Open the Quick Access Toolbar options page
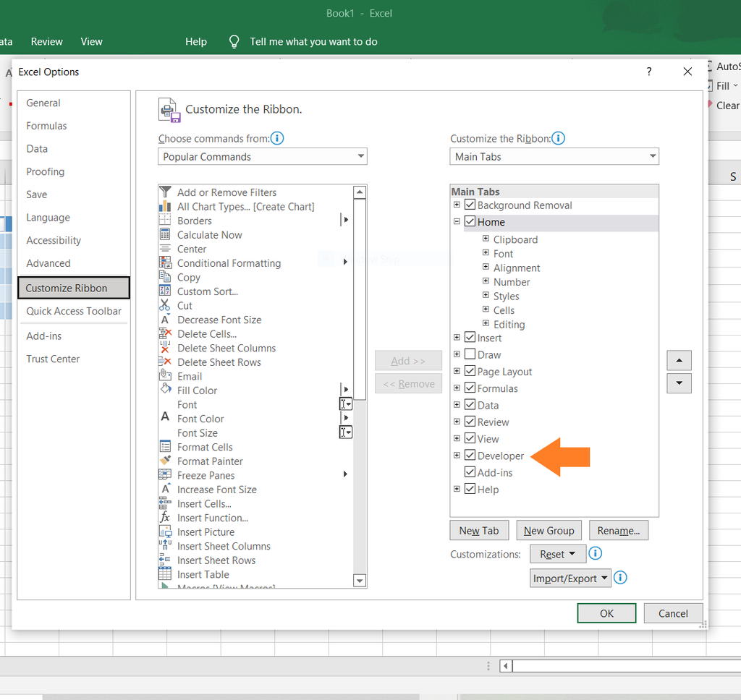 coord(74,311)
